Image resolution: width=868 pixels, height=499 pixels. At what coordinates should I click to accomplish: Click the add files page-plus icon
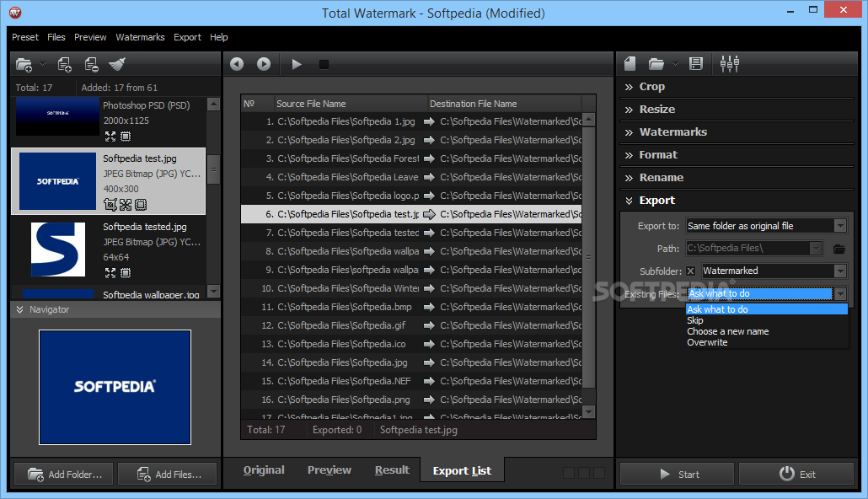tap(65, 65)
